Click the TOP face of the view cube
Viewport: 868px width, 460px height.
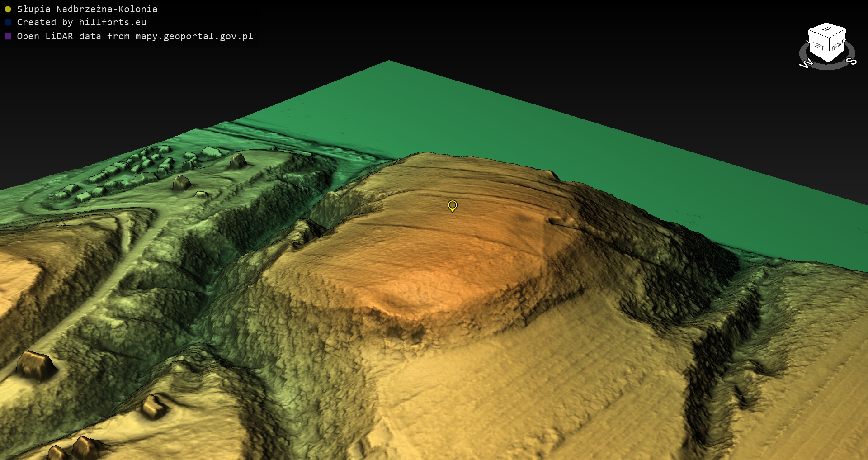point(827,29)
